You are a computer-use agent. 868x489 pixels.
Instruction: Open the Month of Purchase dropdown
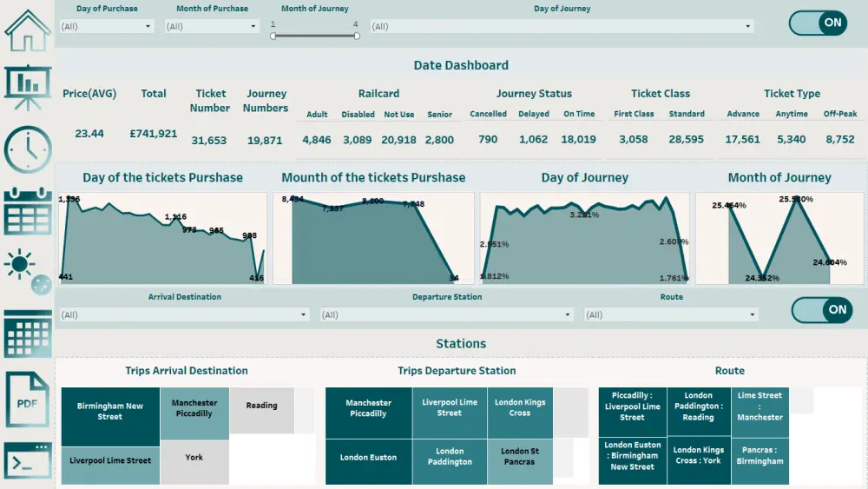click(x=212, y=26)
